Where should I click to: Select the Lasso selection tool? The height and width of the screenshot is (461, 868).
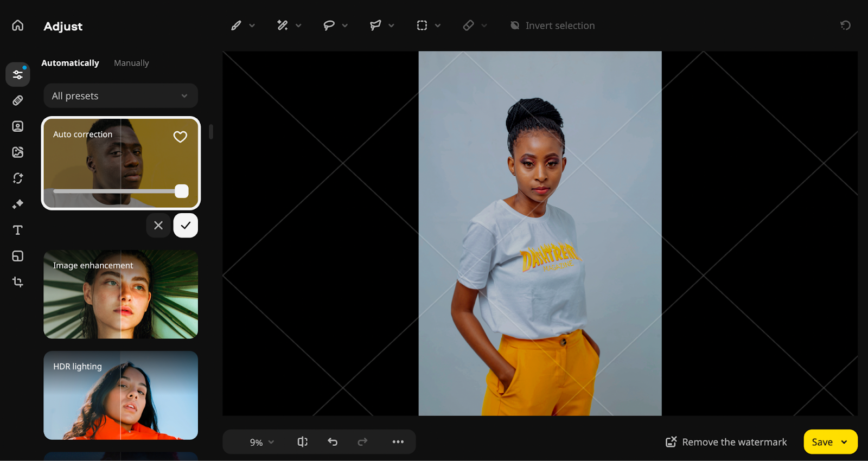[x=329, y=25]
